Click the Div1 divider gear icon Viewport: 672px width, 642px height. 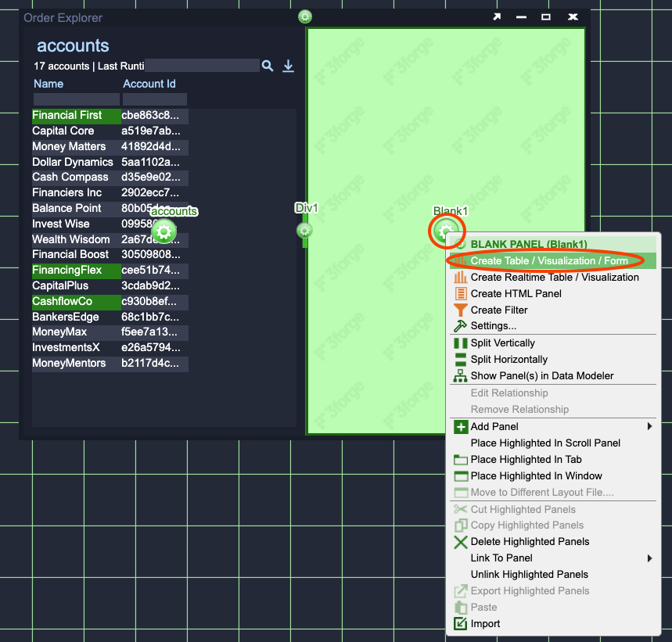click(304, 231)
